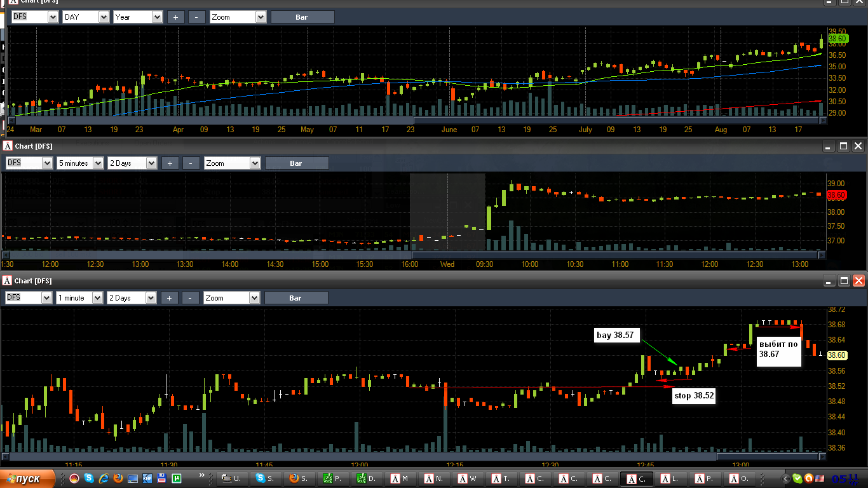Screen dimensions: 868x488
Task: Switch to the green-icon D. taskbar window
Action: (367, 478)
